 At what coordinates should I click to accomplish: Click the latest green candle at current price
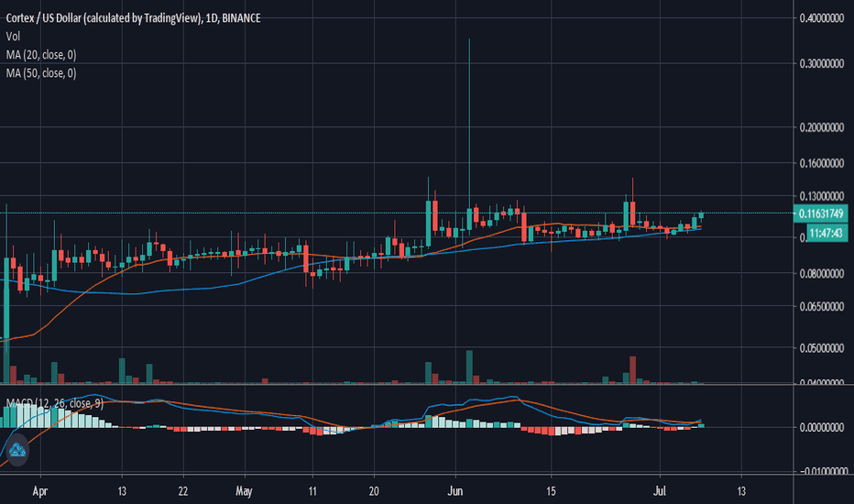click(701, 214)
